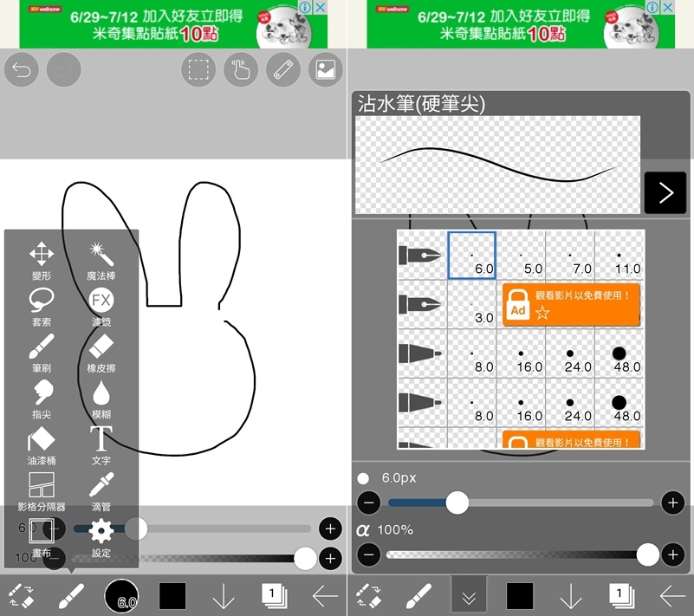Select the 魔法棒 magic wand tool
This screenshot has height=616, width=694.
101,261
